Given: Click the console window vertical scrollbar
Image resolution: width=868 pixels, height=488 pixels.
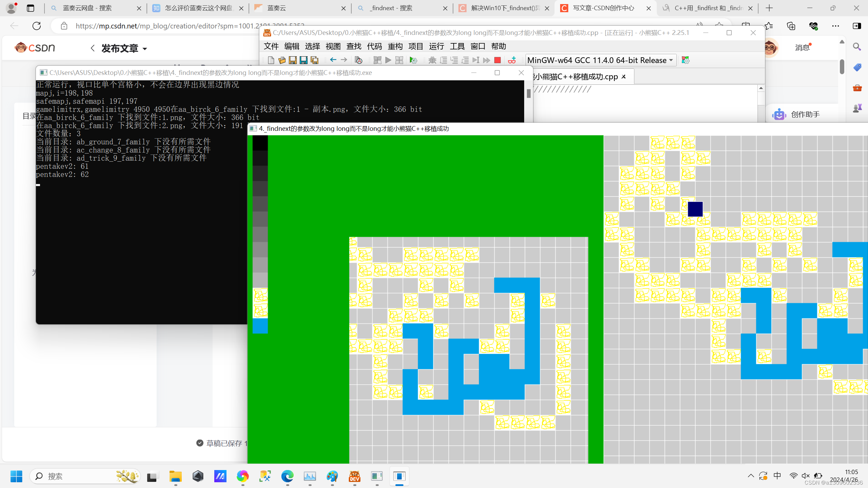Looking at the screenshot, I should 528,94.
